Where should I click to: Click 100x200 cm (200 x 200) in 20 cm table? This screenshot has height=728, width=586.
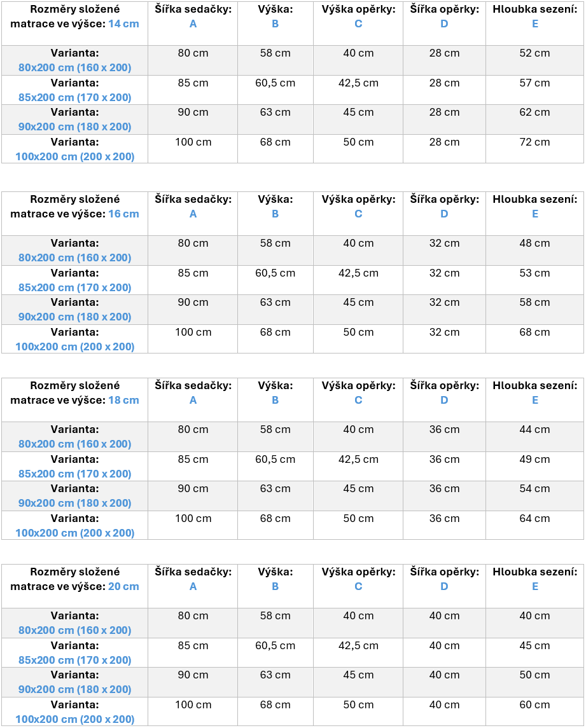(x=75, y=719)
